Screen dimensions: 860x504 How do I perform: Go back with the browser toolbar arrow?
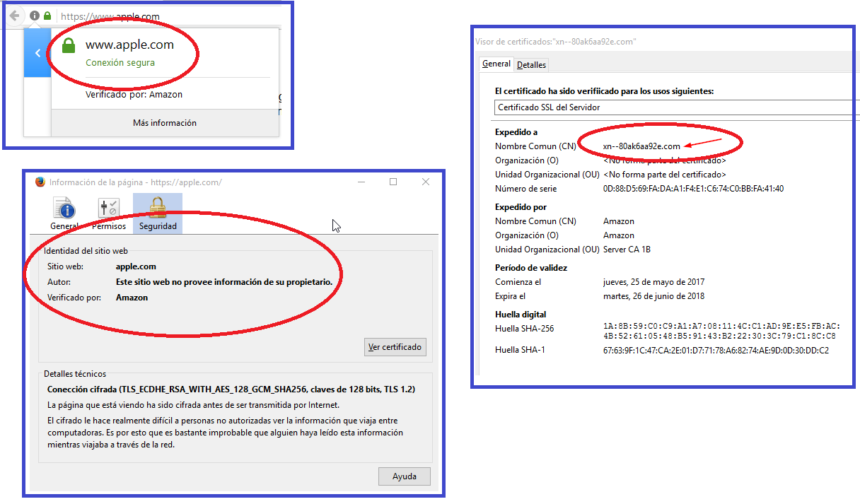coord(14,16)
